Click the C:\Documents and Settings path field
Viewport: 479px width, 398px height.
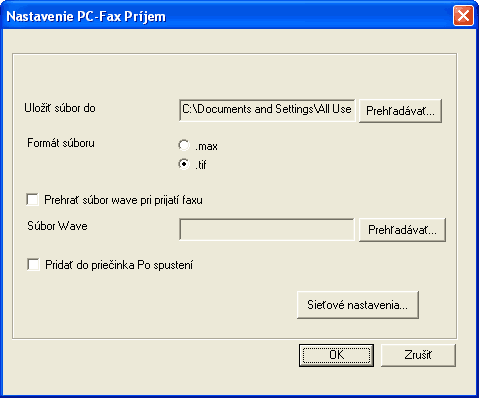tap(267, 110)
